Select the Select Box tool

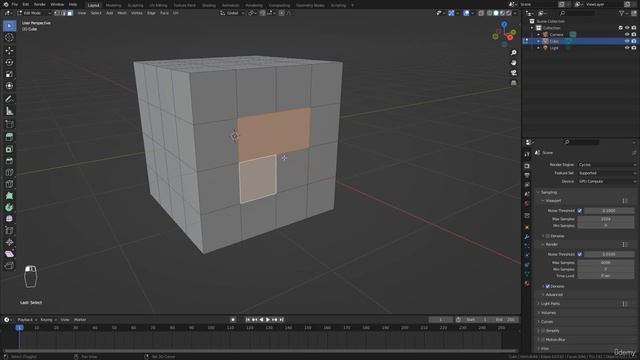coord(9,26)
